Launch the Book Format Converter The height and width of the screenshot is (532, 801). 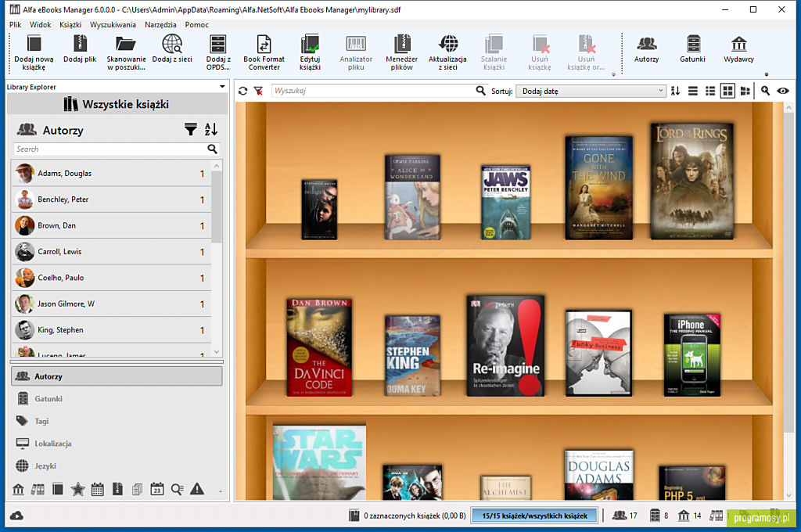point(264,52)
